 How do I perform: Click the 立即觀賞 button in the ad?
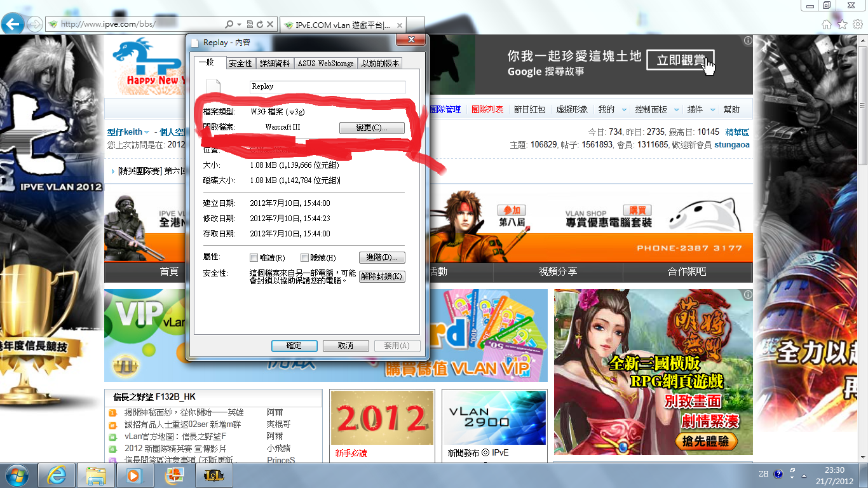pos(681,60)
